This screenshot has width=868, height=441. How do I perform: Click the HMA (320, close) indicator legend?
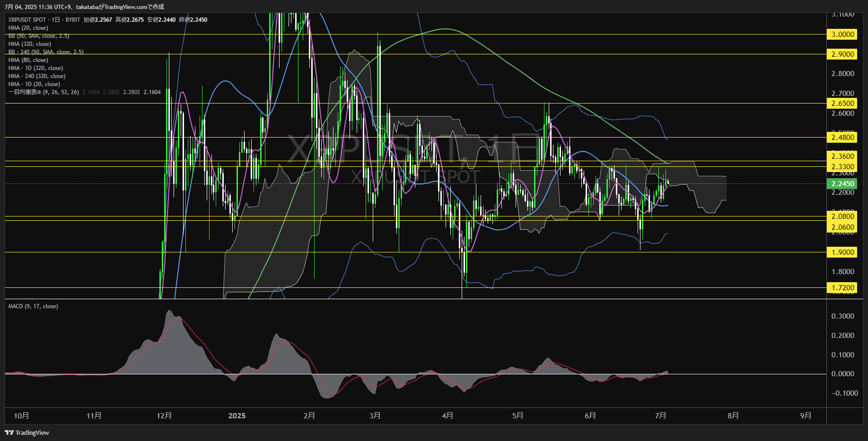click(x=30, y=44)
